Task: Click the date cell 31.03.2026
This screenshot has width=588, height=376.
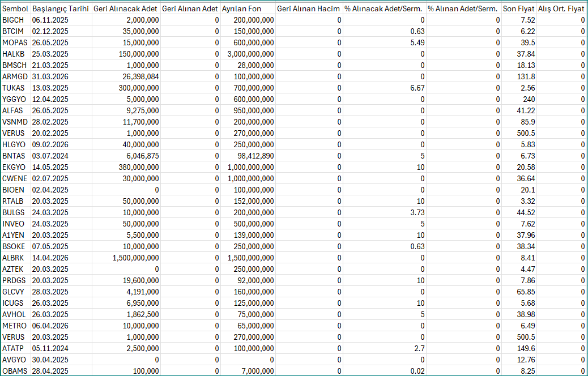Action: [61, 77]
